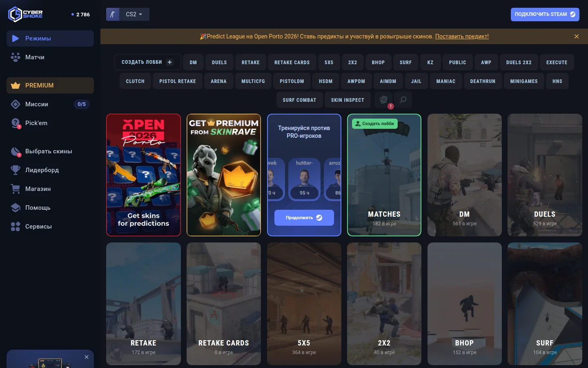This screenshot has width=588, height=368.
Task: Open the DUELS mode card
Action: pyautogui.click(x=545, y=175)
